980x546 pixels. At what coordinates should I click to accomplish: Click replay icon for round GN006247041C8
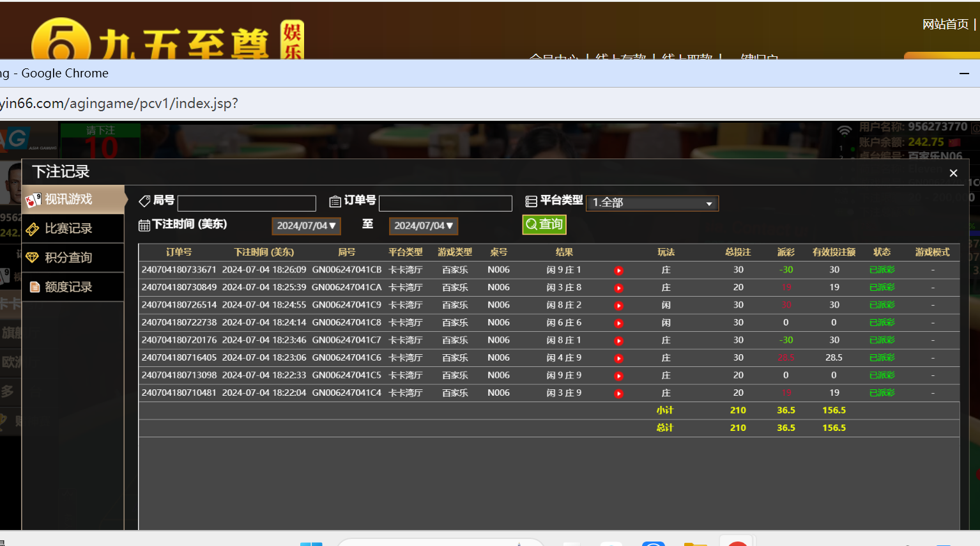(618, 324)
